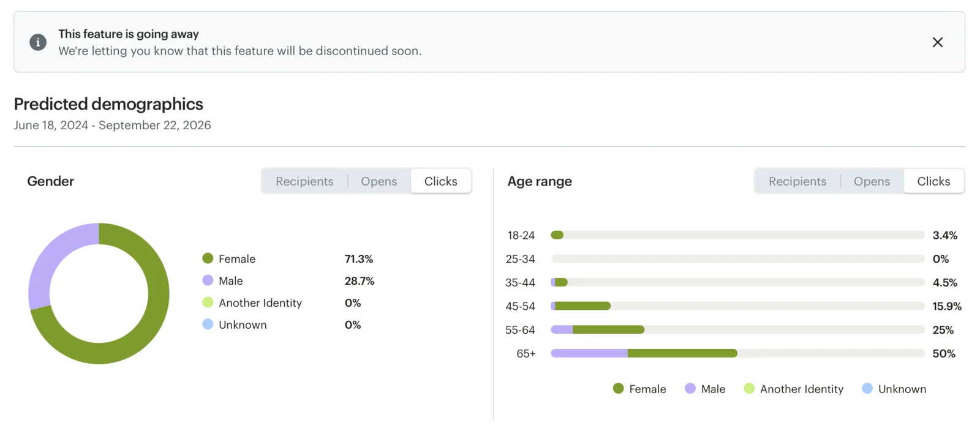The image size is (980, 436).
Task: Click the 4.5% value for 35-44
Action: [945, 283]
